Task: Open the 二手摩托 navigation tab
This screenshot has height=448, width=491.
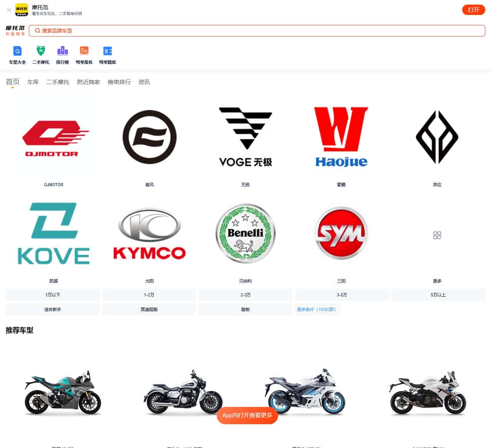Action: pyautogui.click(x=58, y=82)
